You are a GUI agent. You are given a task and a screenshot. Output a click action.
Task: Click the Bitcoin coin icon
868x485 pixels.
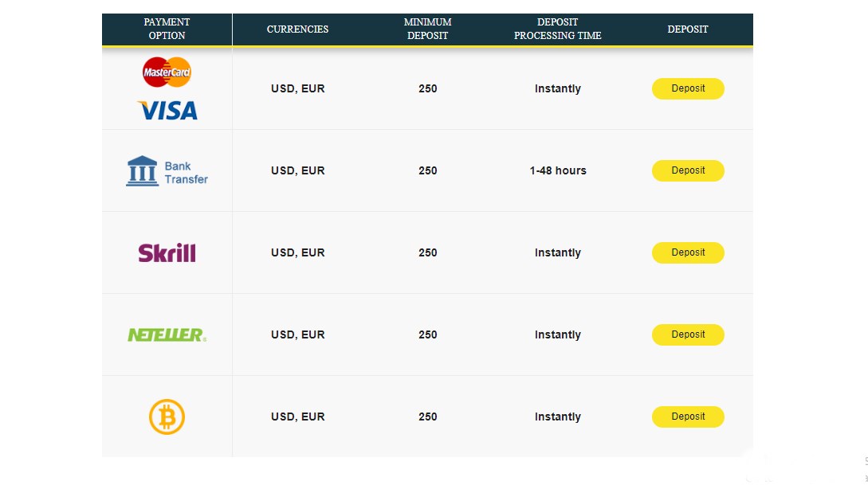[167, 417]
